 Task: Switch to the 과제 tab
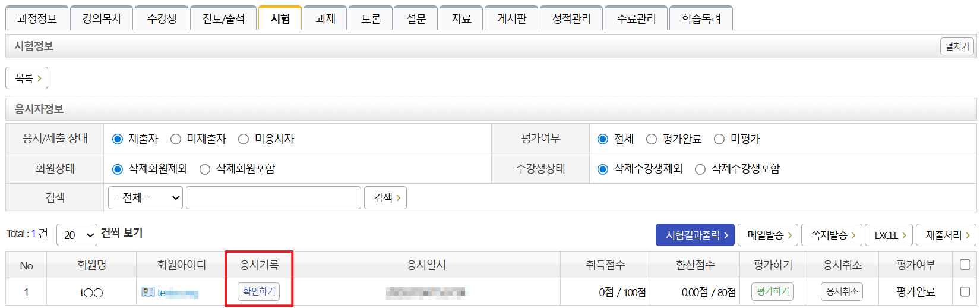tap(325, 18)
